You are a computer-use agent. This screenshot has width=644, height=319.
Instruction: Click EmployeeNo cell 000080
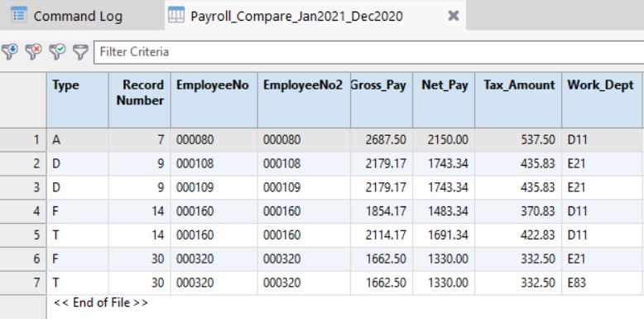coord(214,140)
